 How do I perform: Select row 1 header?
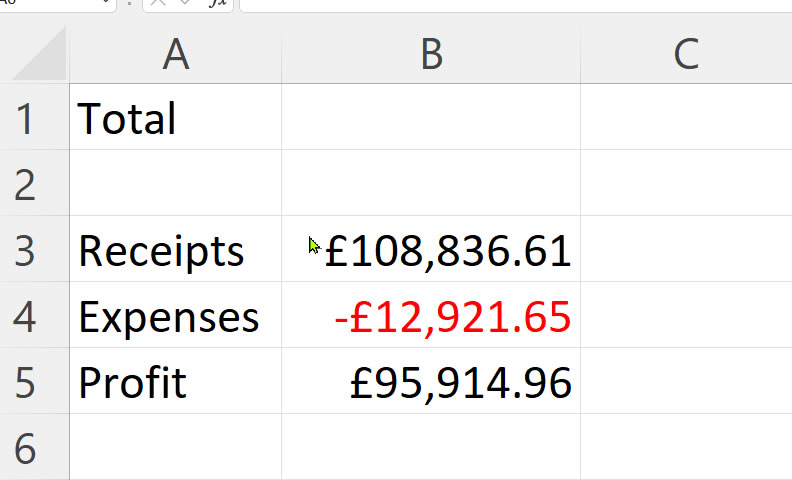point(34,117)
